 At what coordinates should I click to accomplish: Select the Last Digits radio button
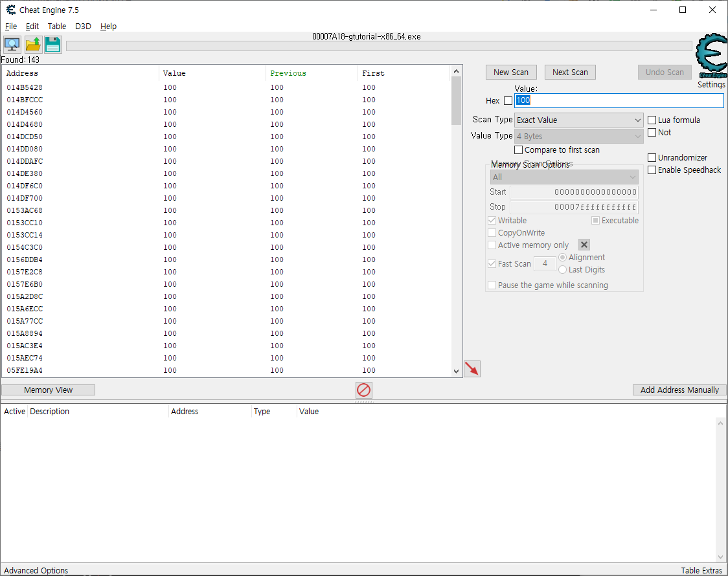563,270
